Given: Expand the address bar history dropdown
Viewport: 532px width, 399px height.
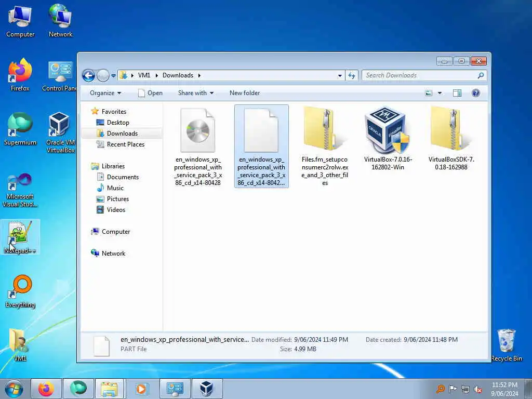Looking at the screenshot, I should (340, 76).
